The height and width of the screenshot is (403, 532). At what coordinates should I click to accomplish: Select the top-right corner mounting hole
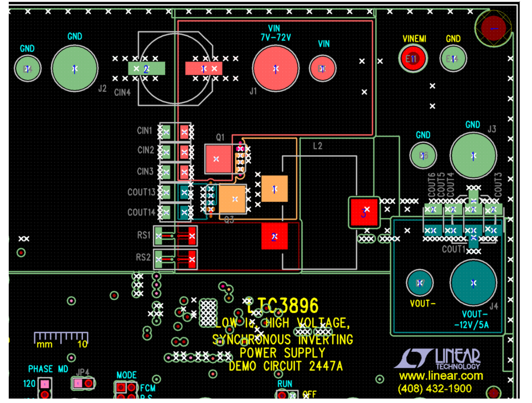tap(494, 28)
